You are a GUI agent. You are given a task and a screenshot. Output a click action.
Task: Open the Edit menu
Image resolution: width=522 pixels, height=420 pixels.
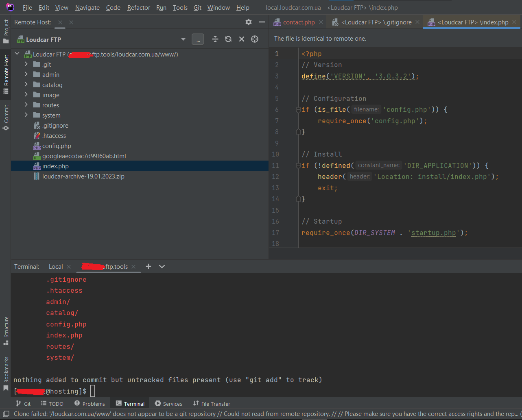point(44,8)
